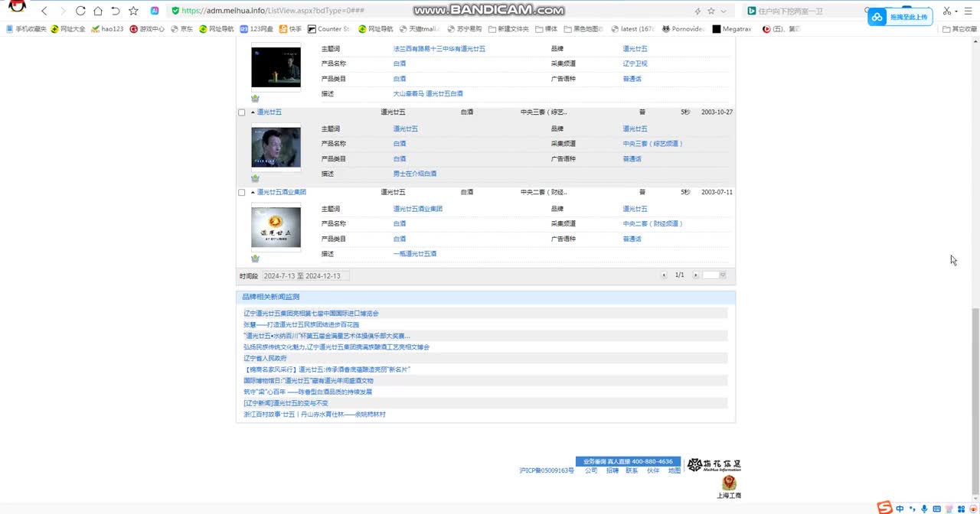
Task: Click the cloud upload button at top right
Action: point(900,17)
